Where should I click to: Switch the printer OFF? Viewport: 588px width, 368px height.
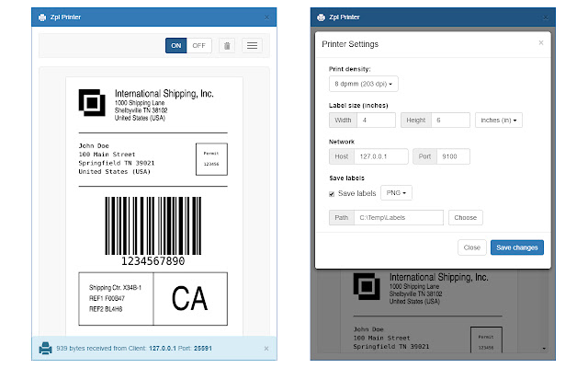(x=200, y=45)
